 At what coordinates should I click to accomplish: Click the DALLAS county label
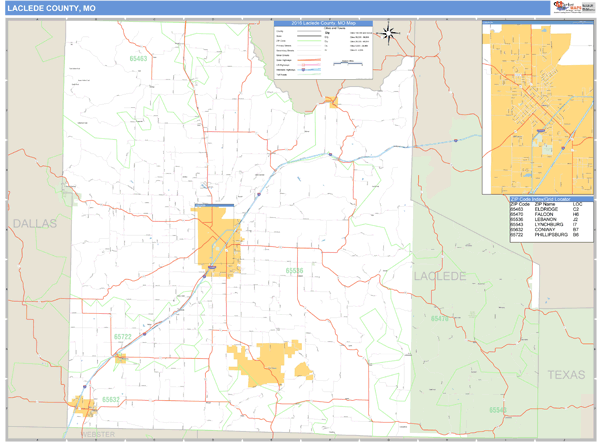[35, 225]
